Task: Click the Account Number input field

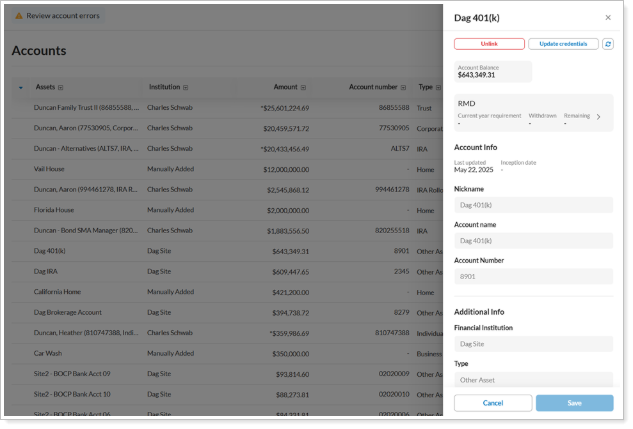Action: (x=533, y=276)
